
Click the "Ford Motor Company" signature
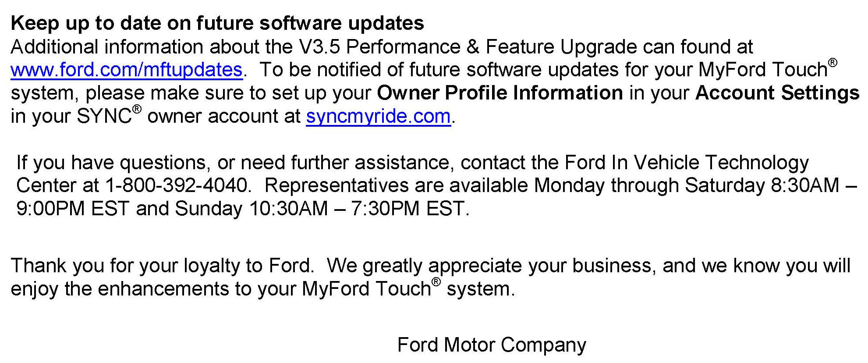pyautogui.click(x=491, y=345)
